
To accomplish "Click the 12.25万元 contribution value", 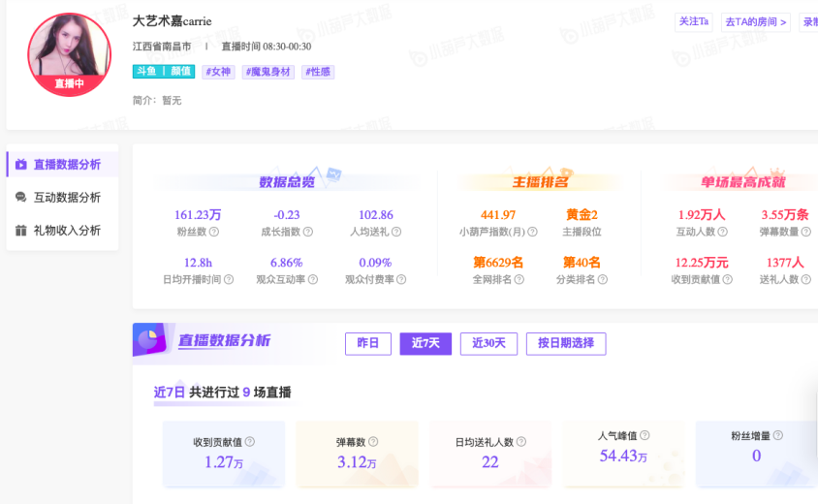I will pyautogui.click(x=702, y=263).
